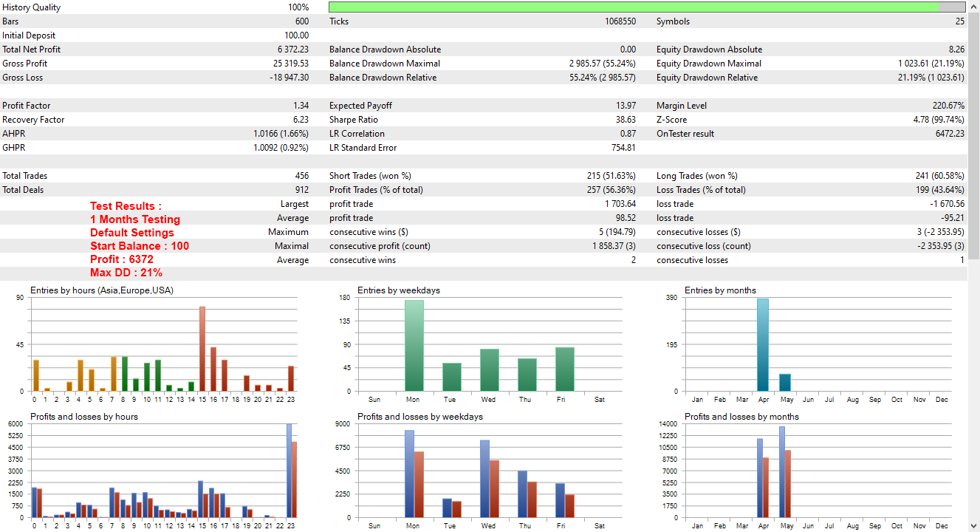This screenshot has height=532, width=980.
Task: Click the hour 23 blue bar in Profits by hours
Action: click(x=289, y=471)
